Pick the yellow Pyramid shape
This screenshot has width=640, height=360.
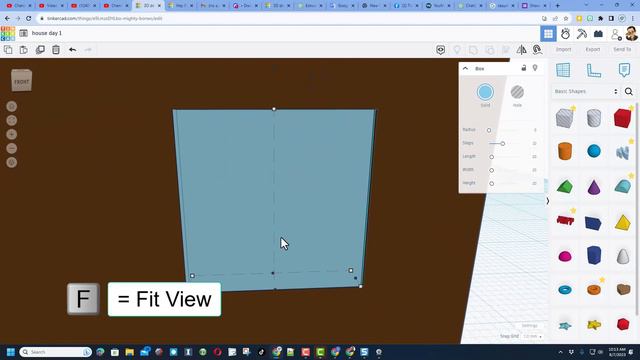622,223
